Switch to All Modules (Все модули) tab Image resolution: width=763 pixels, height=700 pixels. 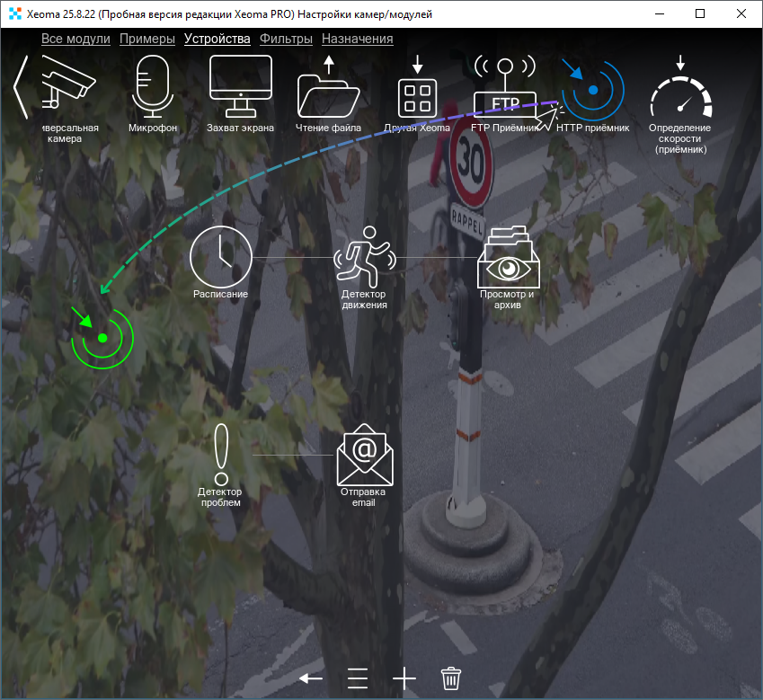pos(75,39)
